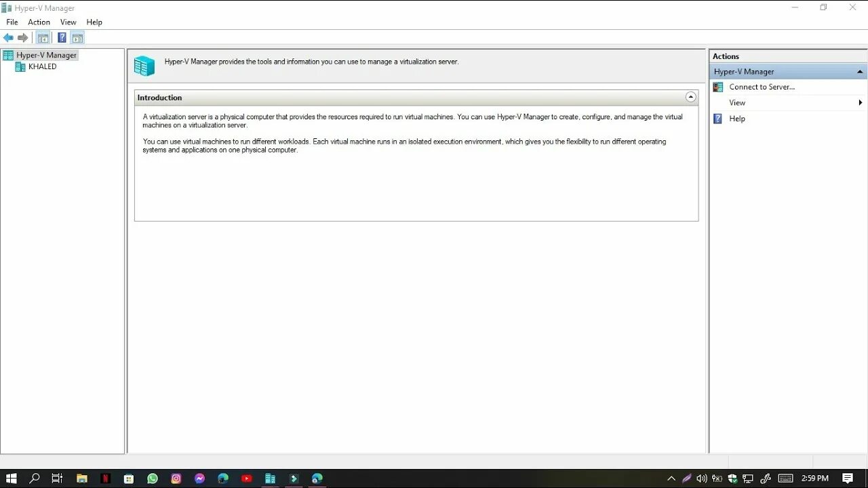Open the volume control in system tray
The width and height of the screenshot is (868, 488).
[702, 479]
